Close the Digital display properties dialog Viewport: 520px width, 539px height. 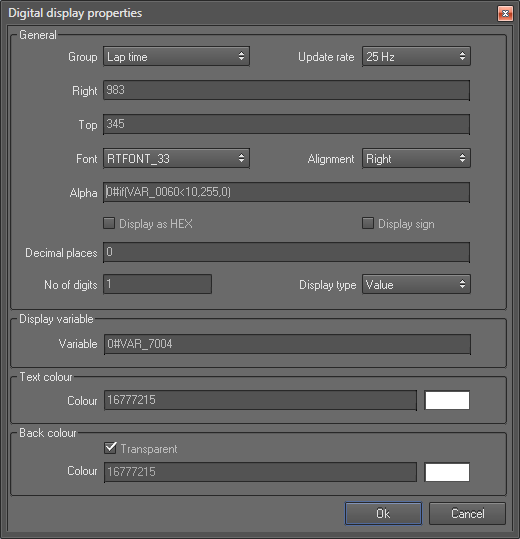[505, 13]
